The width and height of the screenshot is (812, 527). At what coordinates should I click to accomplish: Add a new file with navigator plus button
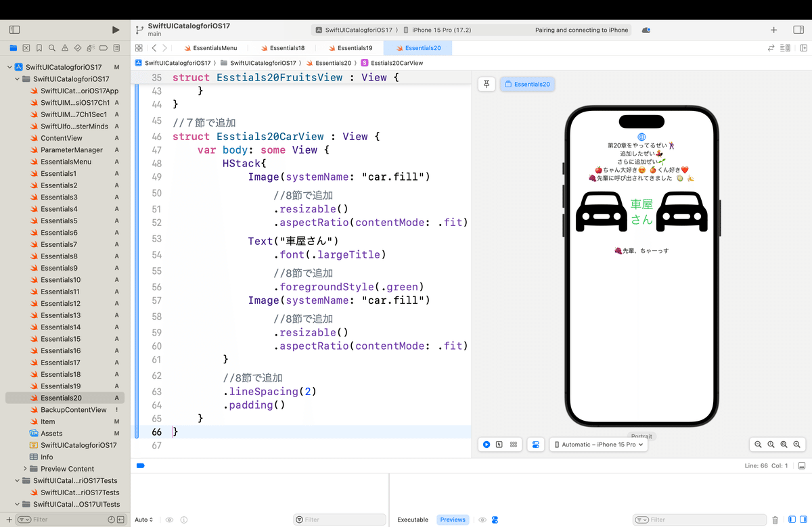(x=8, y=520)
